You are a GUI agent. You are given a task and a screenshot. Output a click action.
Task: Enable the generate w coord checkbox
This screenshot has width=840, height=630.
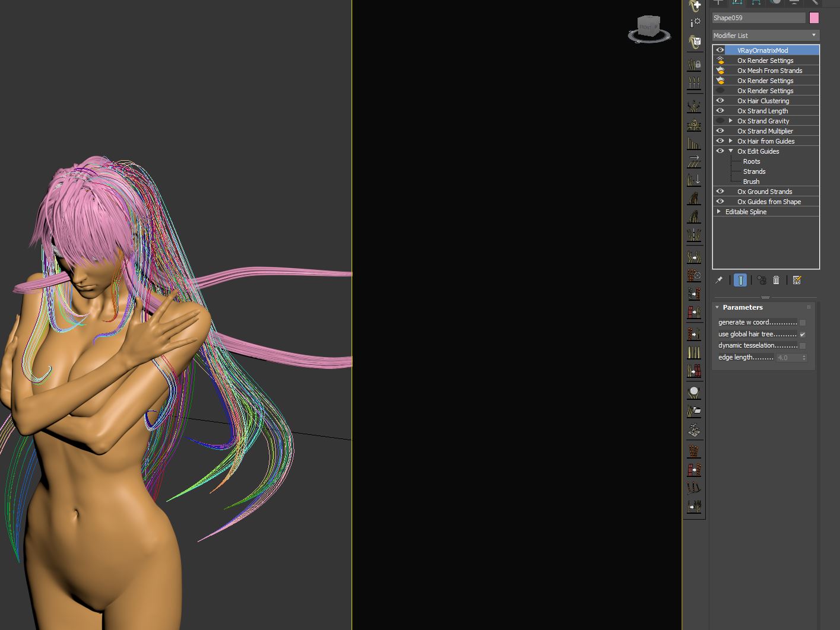tap(803, 323)
